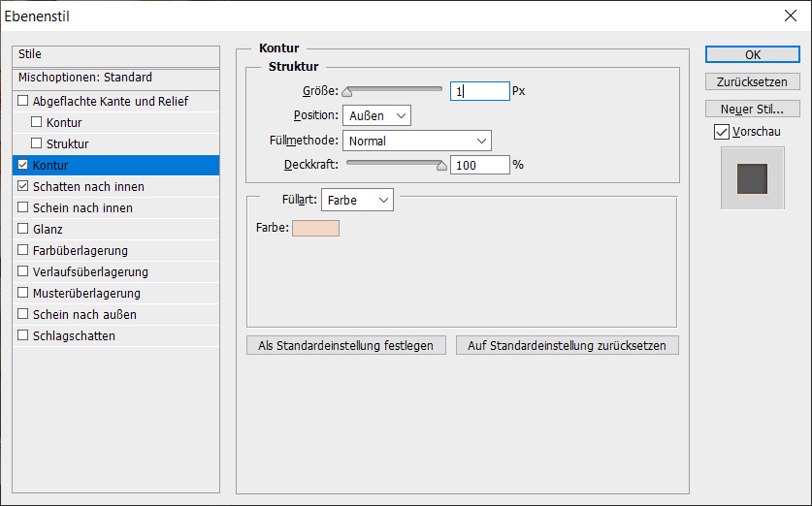812x506 pixels.
Task: Close the Ebenenstil dialog with X
Action: pyautogui.click(x=791, y=16)
